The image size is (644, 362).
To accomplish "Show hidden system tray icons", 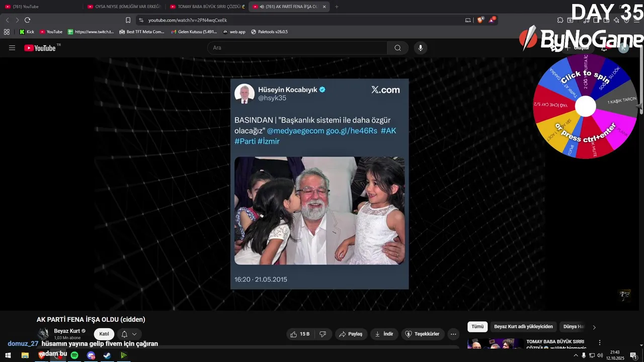I will point(576,355).
